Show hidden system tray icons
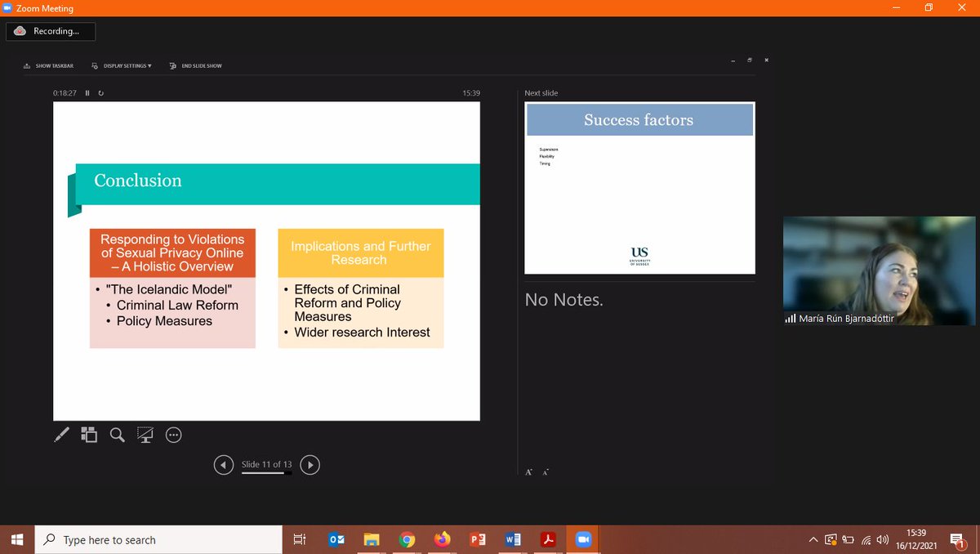This screenshot has width=980, height=554. [813, 539]
